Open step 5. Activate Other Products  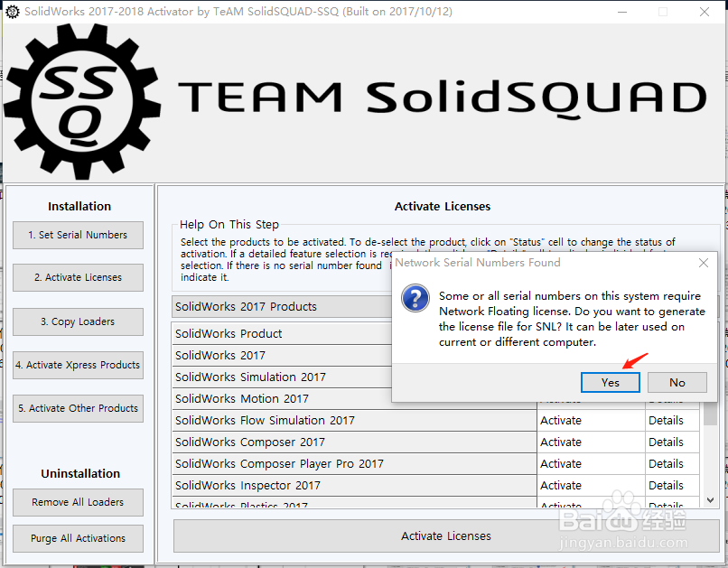pos(78,408)
